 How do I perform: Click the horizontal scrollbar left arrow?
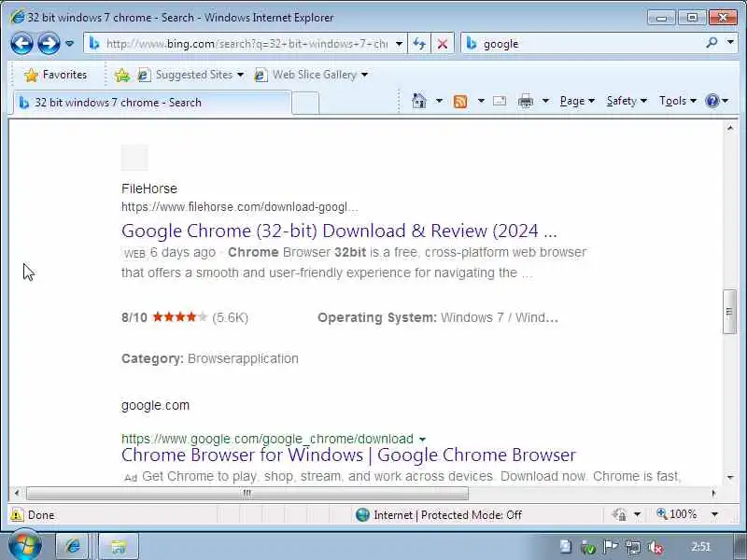pyautogui.click(x=17, y=494)
